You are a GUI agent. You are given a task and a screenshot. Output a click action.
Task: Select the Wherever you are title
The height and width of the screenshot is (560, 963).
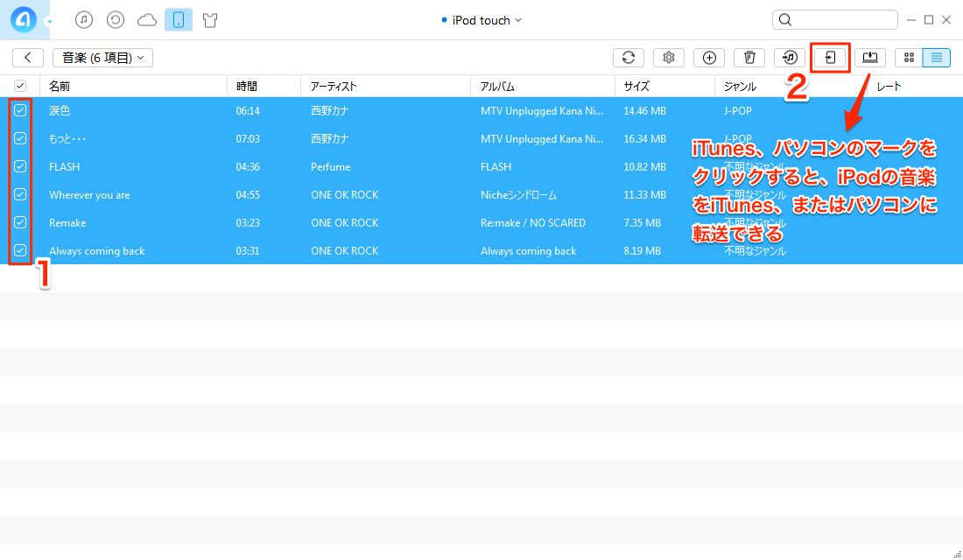click(x=89, y=195)
